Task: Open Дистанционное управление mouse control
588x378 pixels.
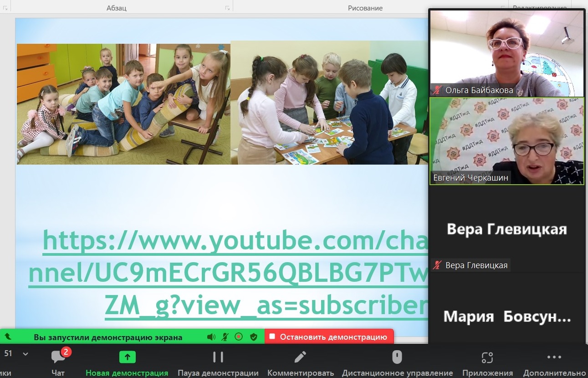Action: [397, 363]
